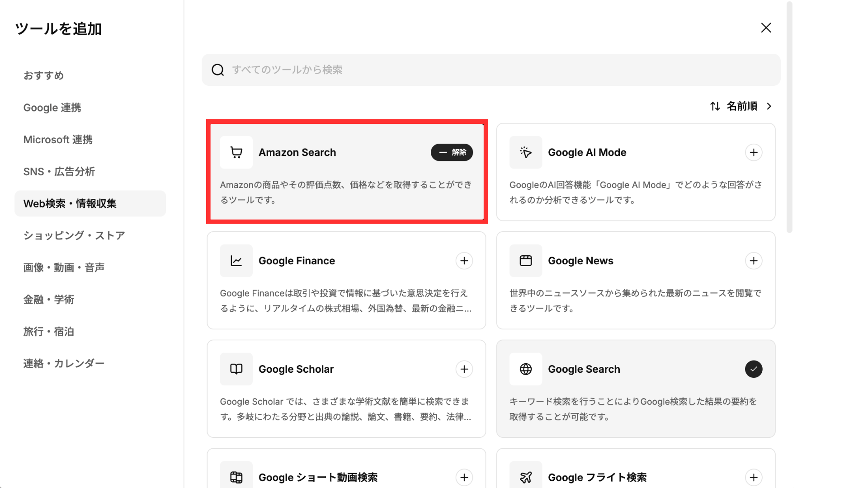Click the Amazon Search cart icon

tap(236, 152)
